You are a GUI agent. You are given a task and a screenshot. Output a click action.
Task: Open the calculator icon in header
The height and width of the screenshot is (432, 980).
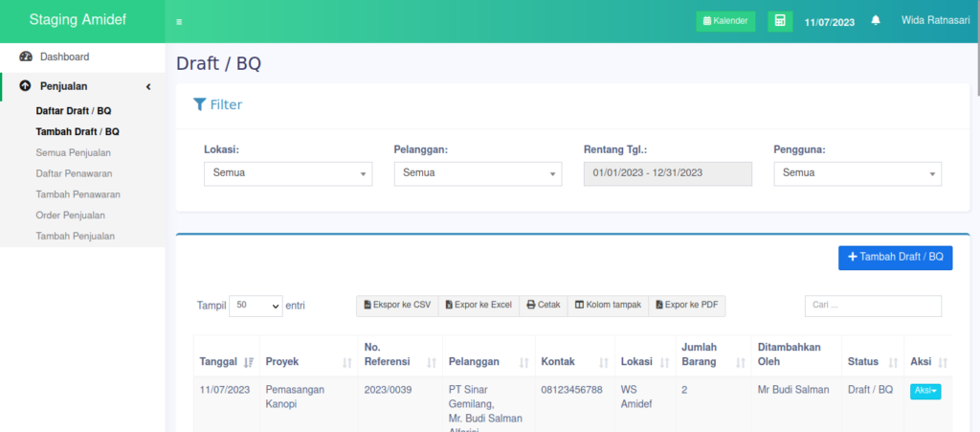(780, 21)
